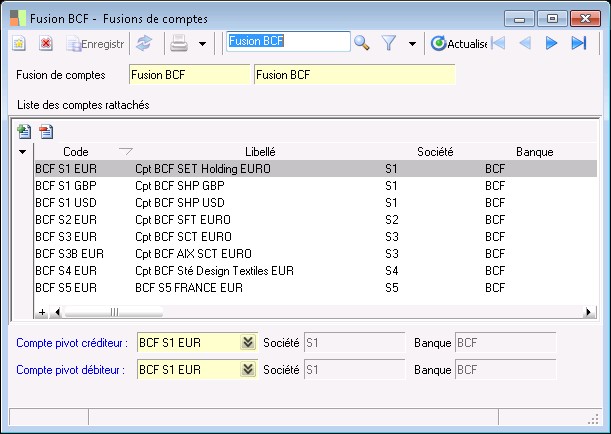Open the filter dropdown arrow
Screen dimensions: 611x434
tap(412, 44)
